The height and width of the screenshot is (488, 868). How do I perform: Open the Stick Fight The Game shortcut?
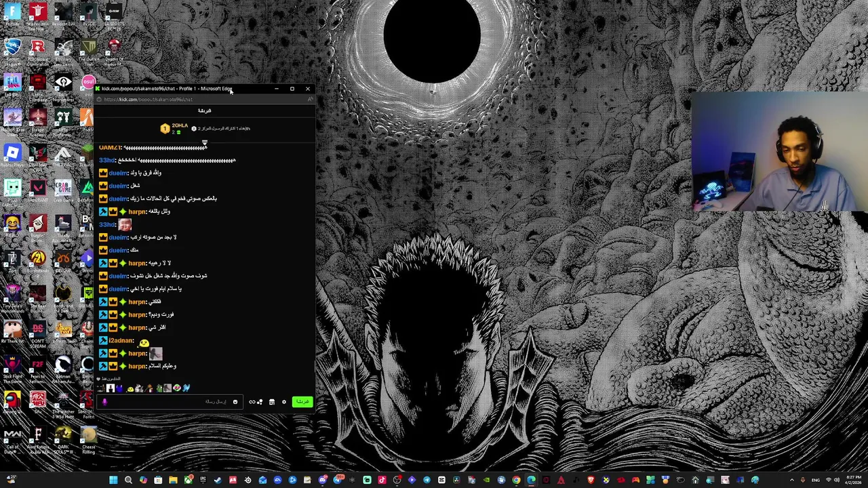click(12, 367)
